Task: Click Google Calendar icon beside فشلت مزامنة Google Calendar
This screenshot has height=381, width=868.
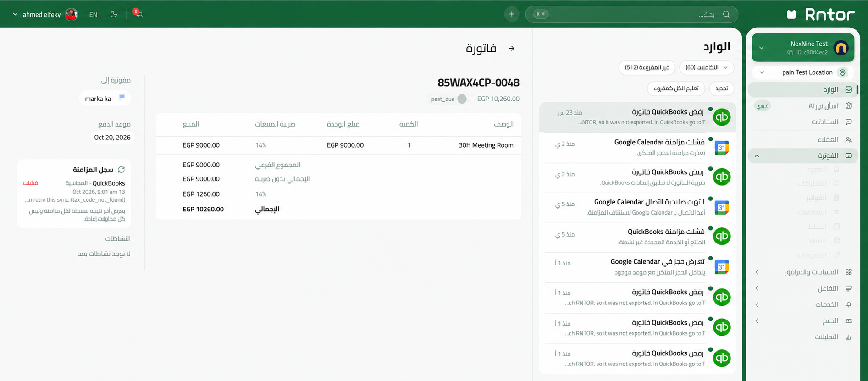Action: (x=722, y=148)
